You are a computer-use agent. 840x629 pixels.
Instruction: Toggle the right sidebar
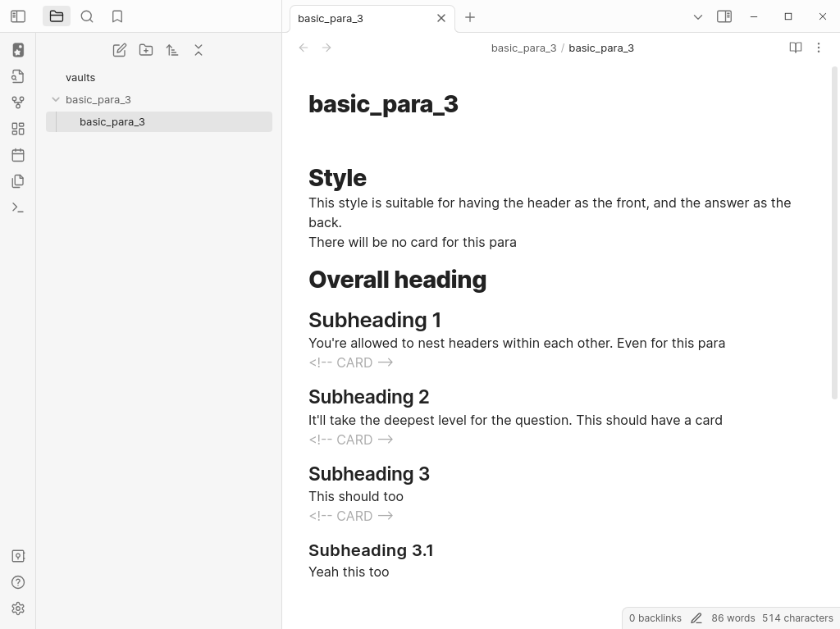[724, 16]
